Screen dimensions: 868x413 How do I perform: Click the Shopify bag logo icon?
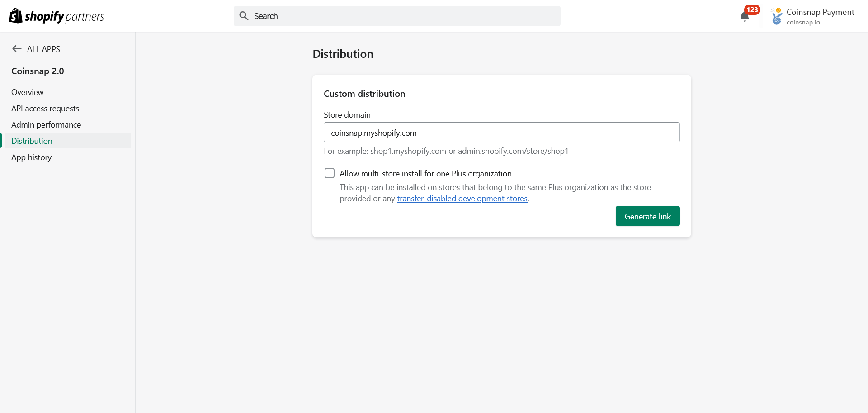click(15, 16)
